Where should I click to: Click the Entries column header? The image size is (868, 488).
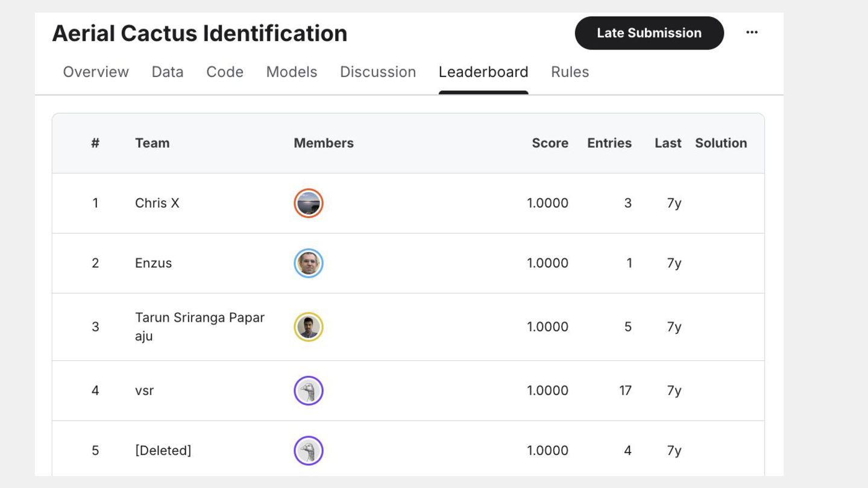click(609, 143)
